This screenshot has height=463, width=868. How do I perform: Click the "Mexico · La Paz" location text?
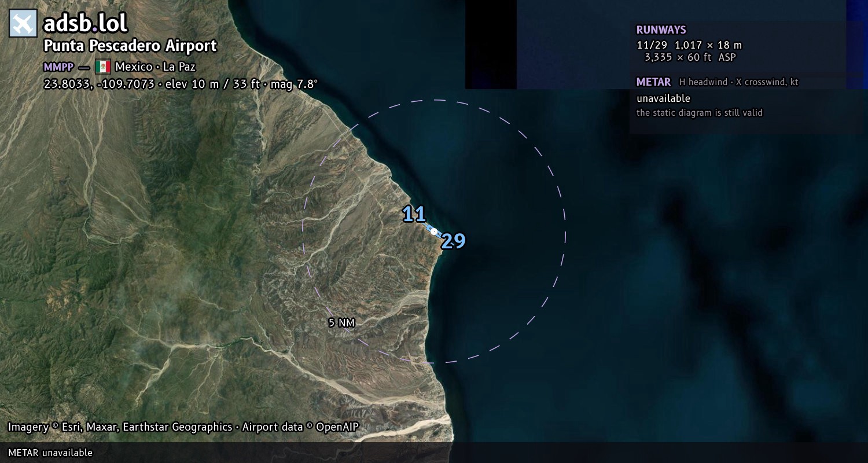coord(155,67)
